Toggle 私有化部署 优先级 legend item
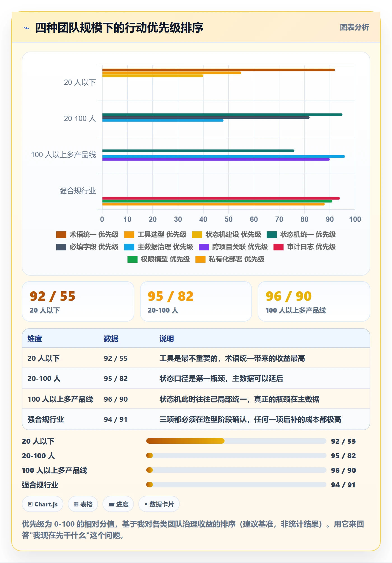The image size is (392, 563). pyautogui.click(x=230, y=259)
